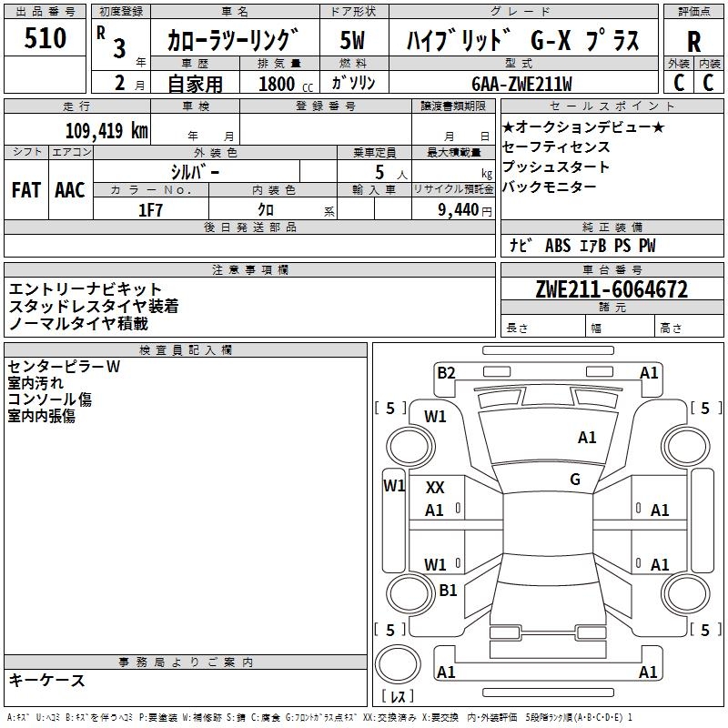This screenshot has height=728, width=728.
Task: Click the recycle deposit 9,440円
Action: 465,210
